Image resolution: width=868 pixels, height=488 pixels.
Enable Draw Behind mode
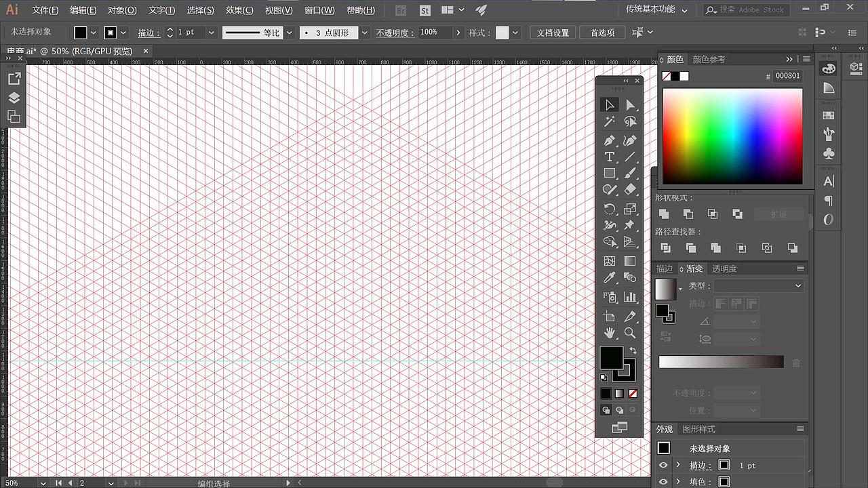[x=619, y=410]
